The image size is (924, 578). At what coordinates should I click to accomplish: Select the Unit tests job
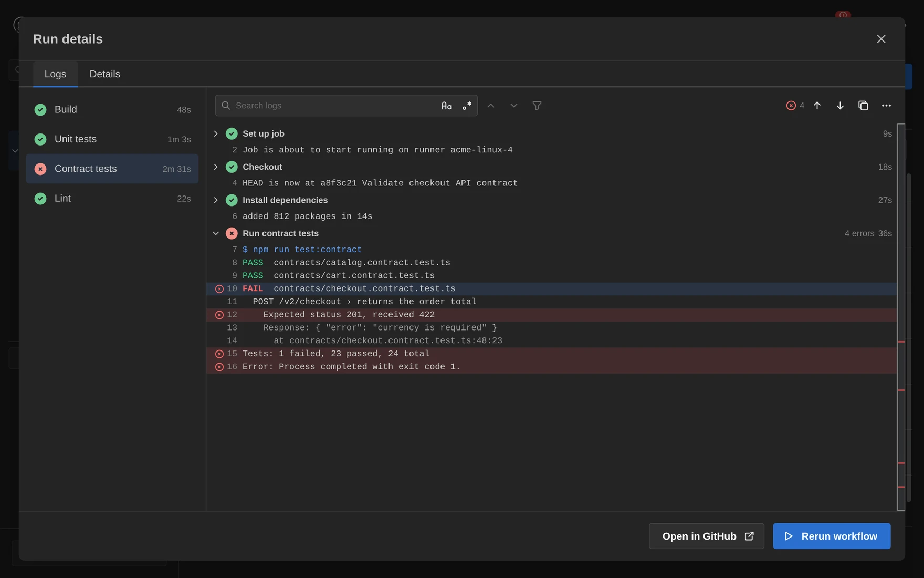click(x=112, y=139)
